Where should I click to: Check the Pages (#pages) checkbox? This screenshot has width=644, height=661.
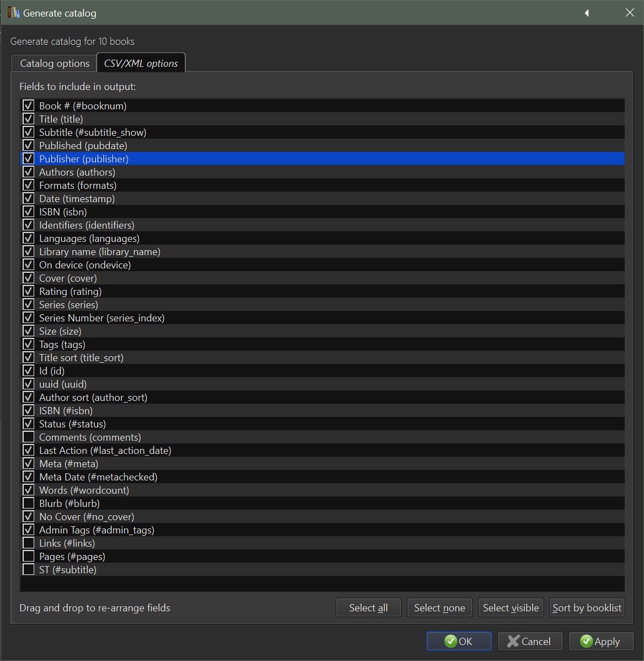(x=28, y=556)
